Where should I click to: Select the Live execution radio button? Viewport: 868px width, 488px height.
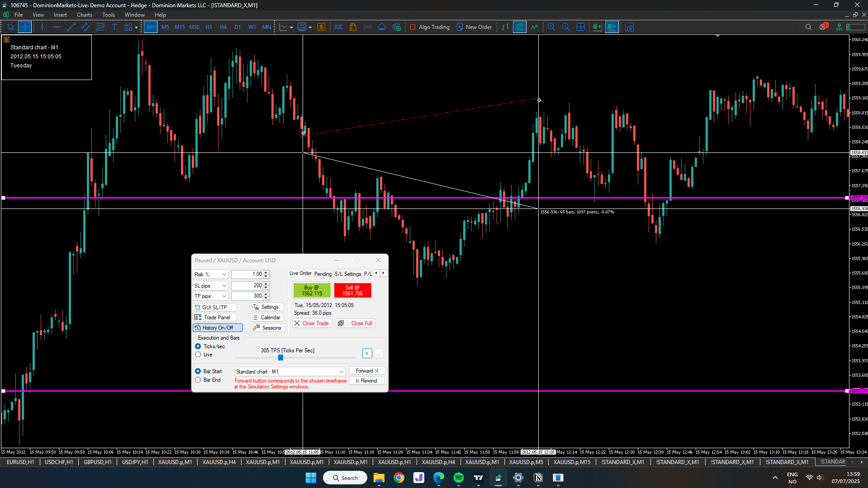[x=198, y=355]
